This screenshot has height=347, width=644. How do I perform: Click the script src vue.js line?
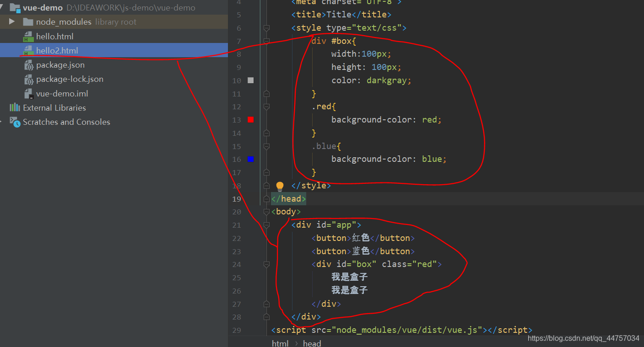[402, 330]
